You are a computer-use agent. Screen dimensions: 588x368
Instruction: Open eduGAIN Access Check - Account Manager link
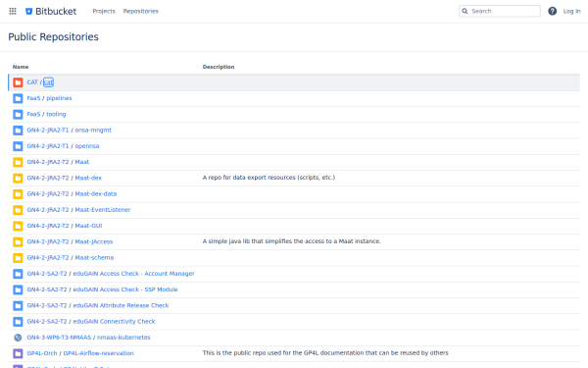coord(134,274)
